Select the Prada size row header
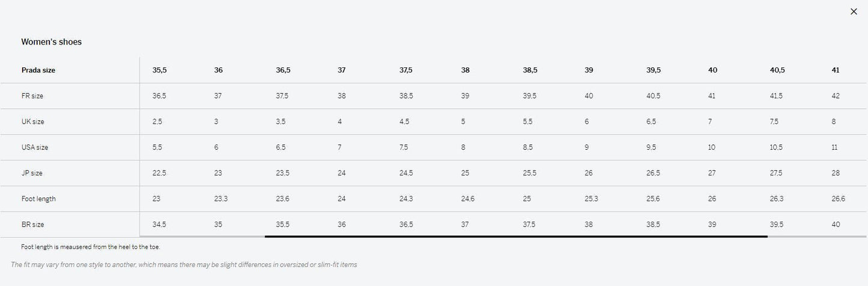Screen dimensions: 868x286 tap(38, 70)
